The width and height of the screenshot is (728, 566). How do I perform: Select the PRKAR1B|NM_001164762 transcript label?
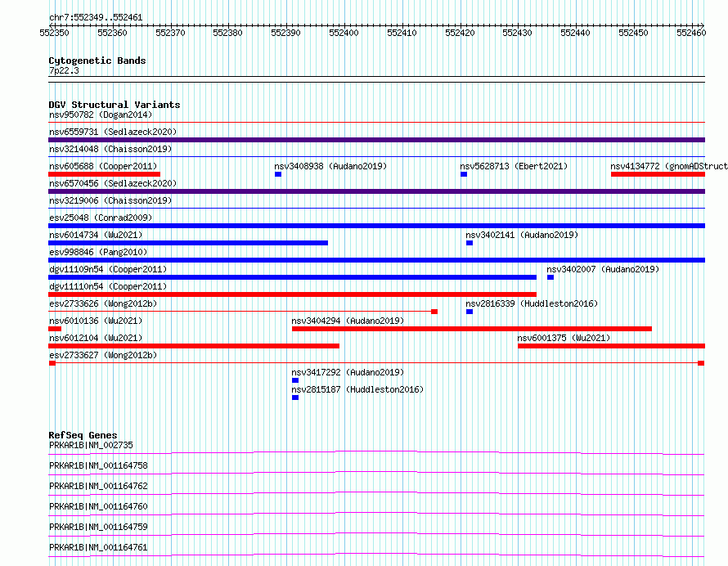[x=98, y=486]
